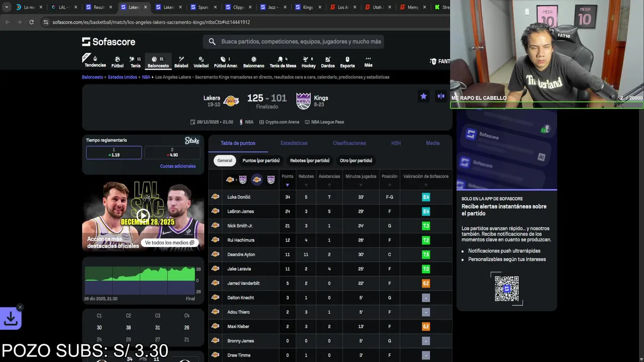
Task: Click the Stake sponsor logo
Action: [192, 141]
